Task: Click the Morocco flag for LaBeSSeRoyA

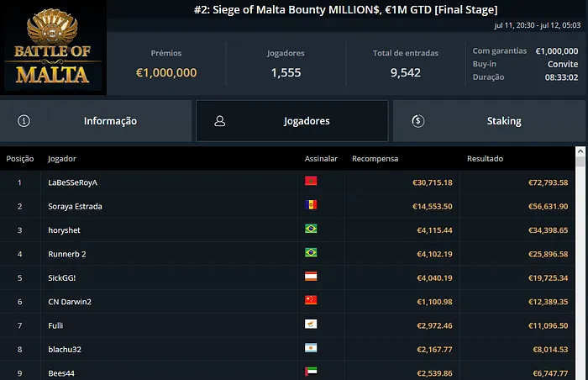Action: [x=311, y=181]
